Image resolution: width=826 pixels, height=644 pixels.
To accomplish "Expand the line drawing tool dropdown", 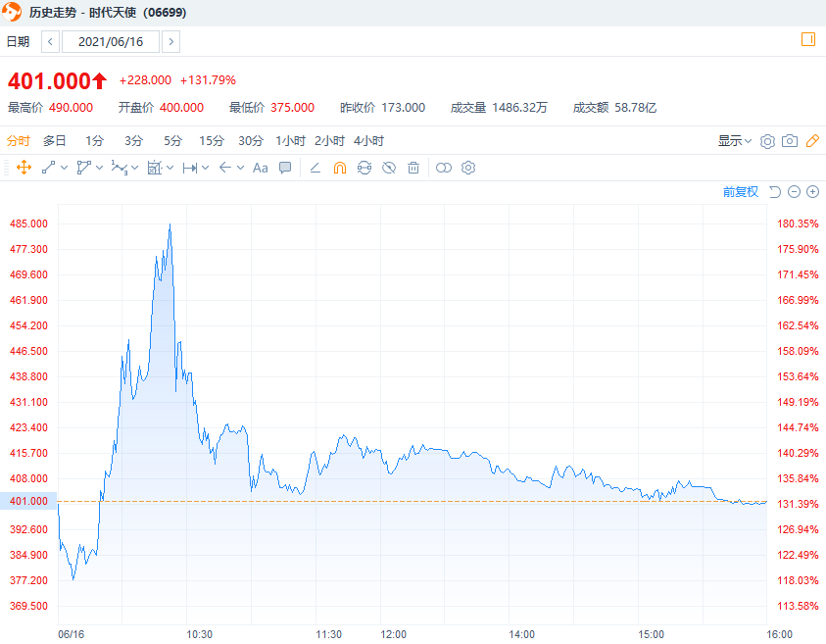I will (65, 169).
